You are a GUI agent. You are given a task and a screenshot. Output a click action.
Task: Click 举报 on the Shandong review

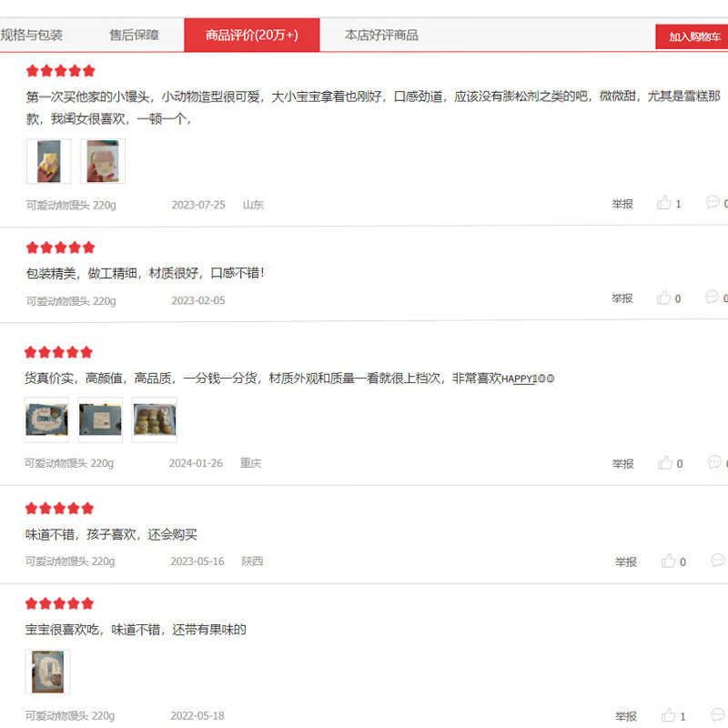click(622, 204)
